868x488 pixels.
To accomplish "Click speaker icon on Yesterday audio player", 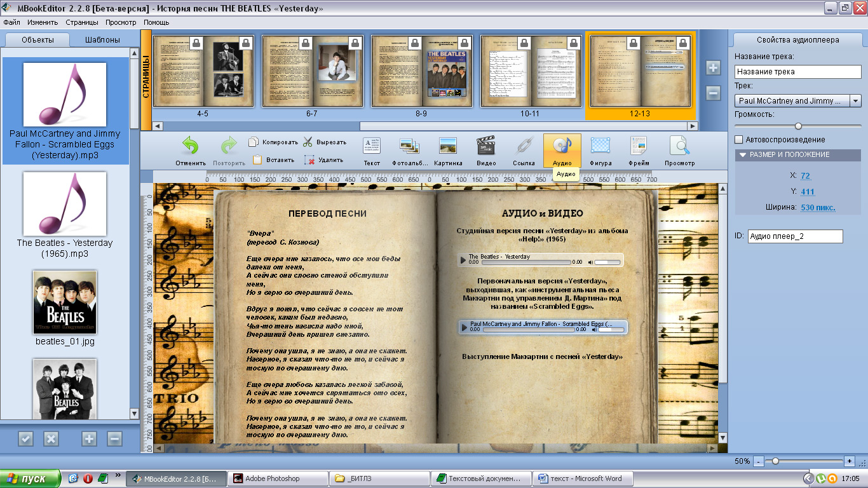I will pyautogui.click(x=590, y=262).
